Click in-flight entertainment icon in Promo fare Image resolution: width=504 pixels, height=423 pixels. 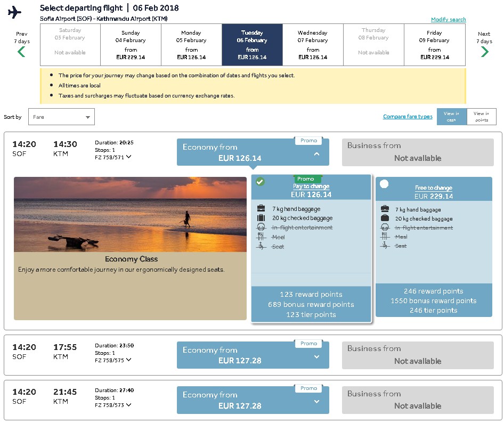261,227
